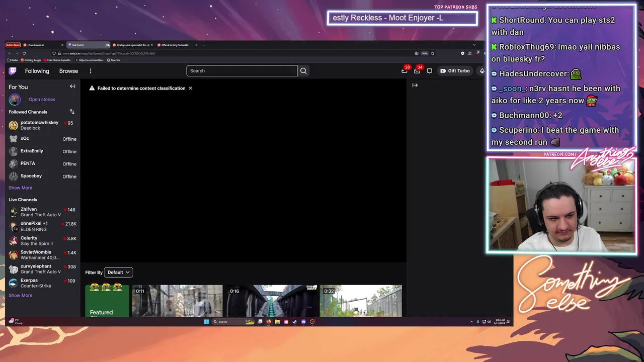The image size is (644, 362).
Task: Close the r/LivestreamFail tab
Action: point(62,45)
